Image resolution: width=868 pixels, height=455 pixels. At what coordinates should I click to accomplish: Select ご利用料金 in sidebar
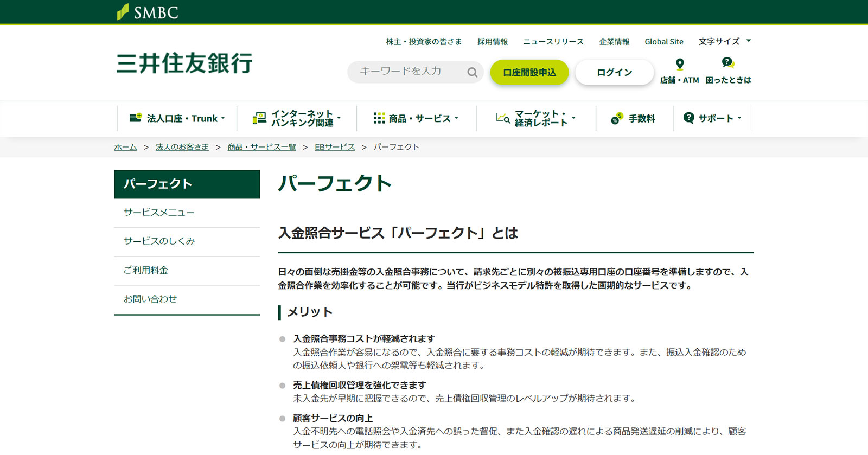pos(187,270)
